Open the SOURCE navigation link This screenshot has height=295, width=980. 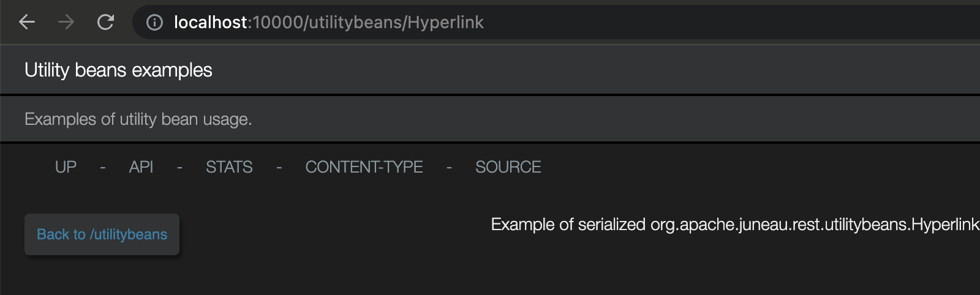508,167
